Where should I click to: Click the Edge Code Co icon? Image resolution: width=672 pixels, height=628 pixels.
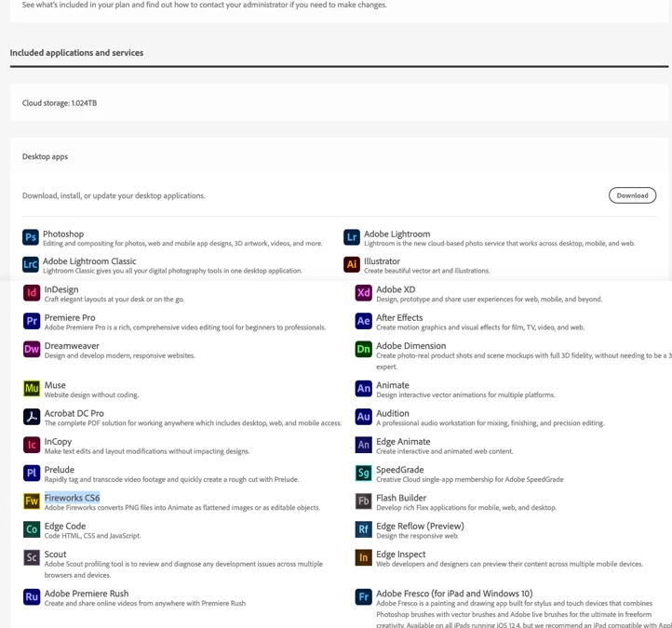point(32,529)
